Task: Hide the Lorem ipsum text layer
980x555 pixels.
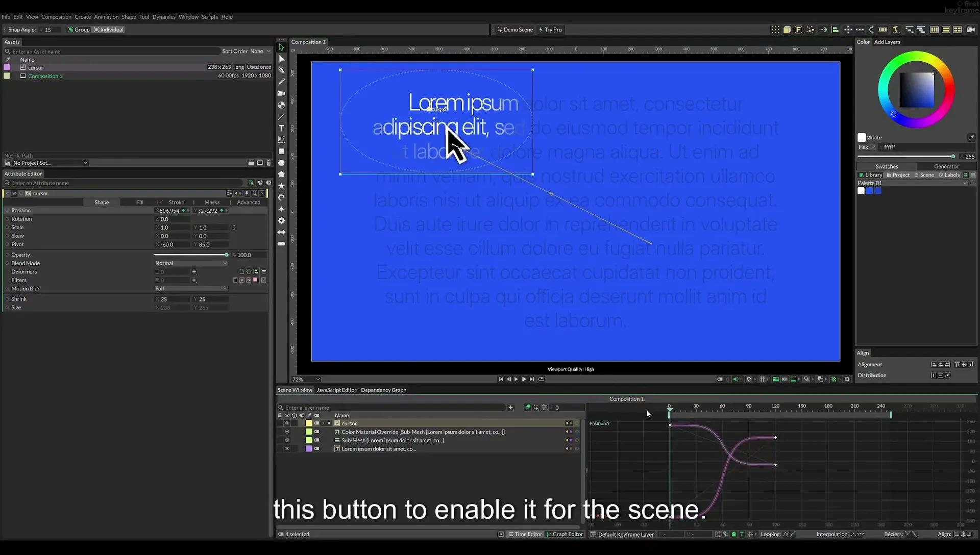Action: point(287,449)
